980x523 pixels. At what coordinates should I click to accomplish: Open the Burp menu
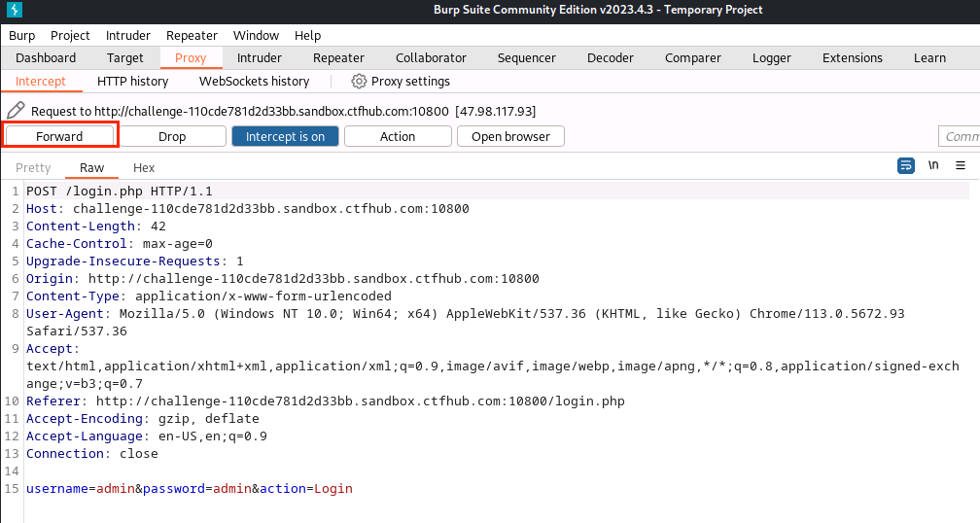(21, 36)
